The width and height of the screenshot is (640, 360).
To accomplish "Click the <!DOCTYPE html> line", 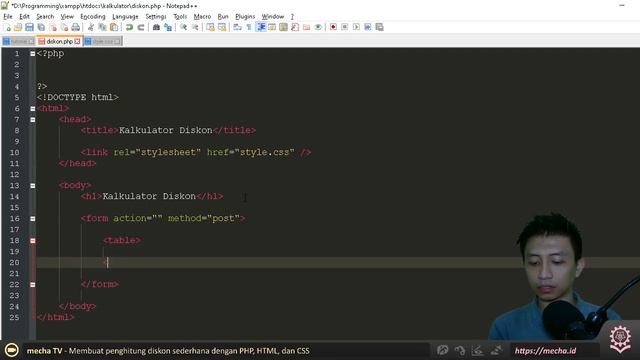I will (x=78, y=98).
